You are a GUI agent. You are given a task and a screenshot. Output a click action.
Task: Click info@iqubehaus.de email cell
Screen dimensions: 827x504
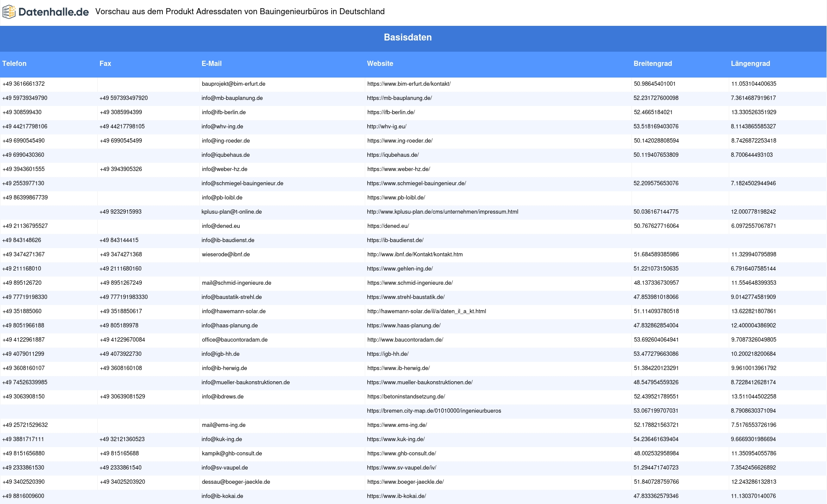tap(226, 155)
